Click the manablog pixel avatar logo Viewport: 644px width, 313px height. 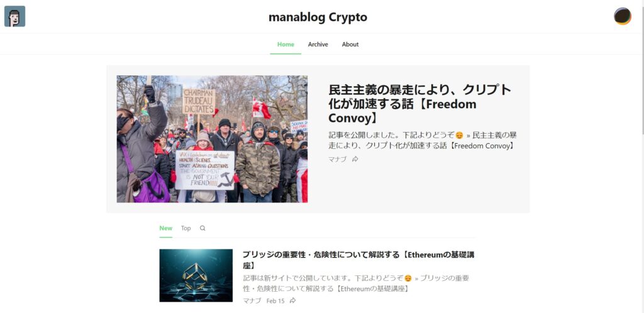[x=15, y=16]
